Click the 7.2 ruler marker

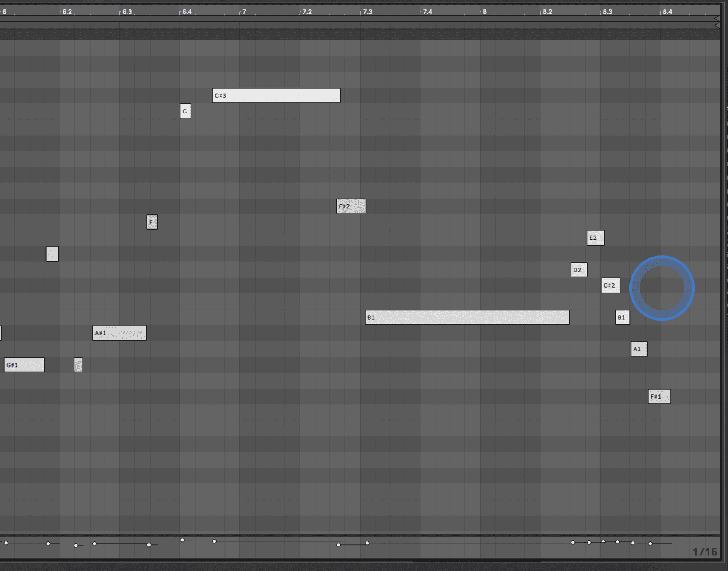307,12
